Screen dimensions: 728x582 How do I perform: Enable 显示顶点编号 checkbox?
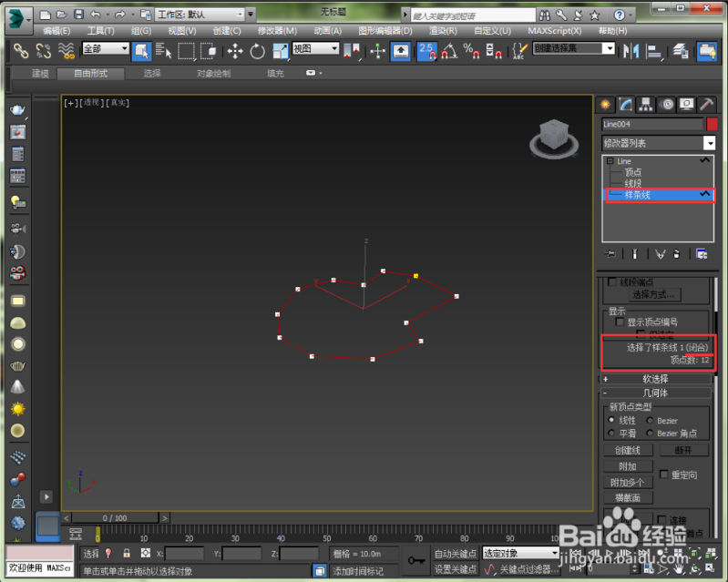coord(620,322)
